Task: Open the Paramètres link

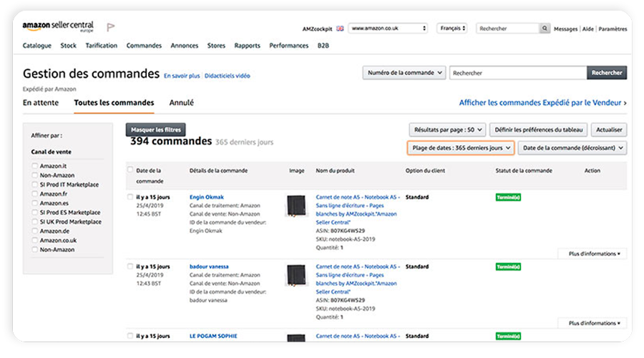Action: coord(613,29)
